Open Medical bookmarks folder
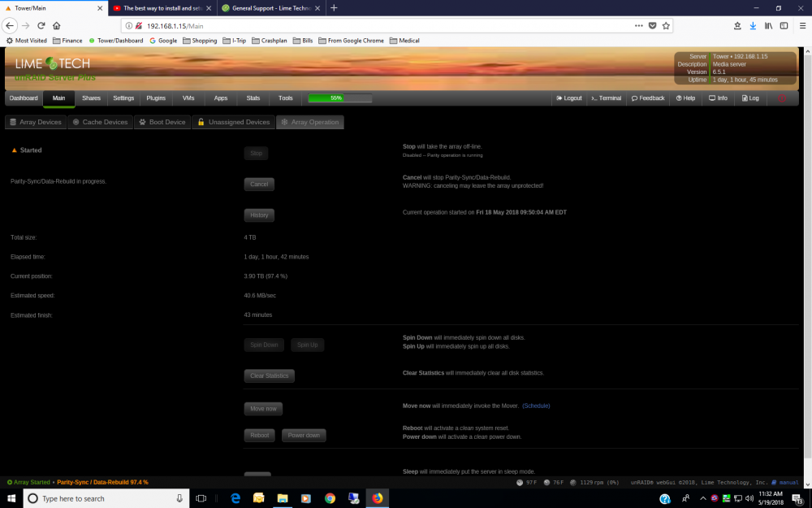The height and width of the screenshot is (508, 812). coord(404,41)
